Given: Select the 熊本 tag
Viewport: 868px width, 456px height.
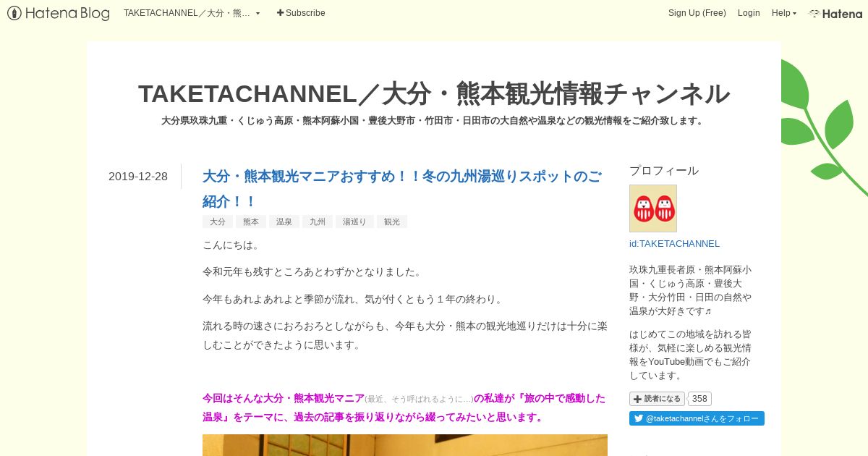Looking at the screenshot, I should [251, 221].
